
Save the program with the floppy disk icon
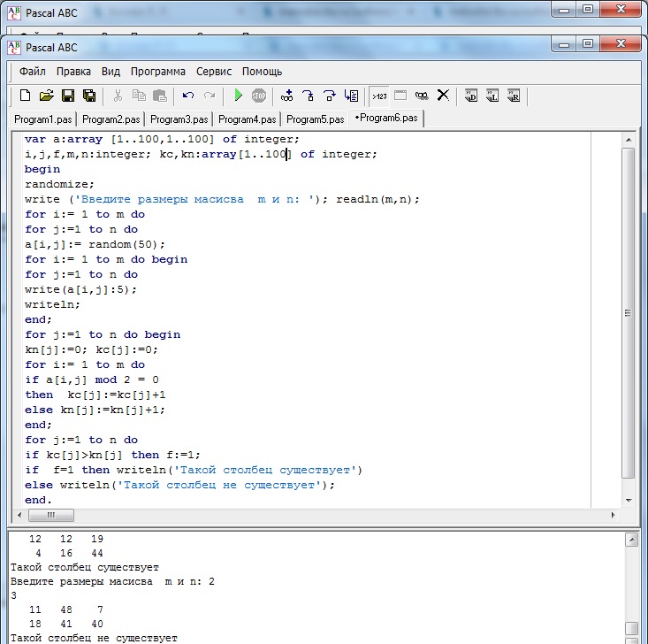point(68,96)
